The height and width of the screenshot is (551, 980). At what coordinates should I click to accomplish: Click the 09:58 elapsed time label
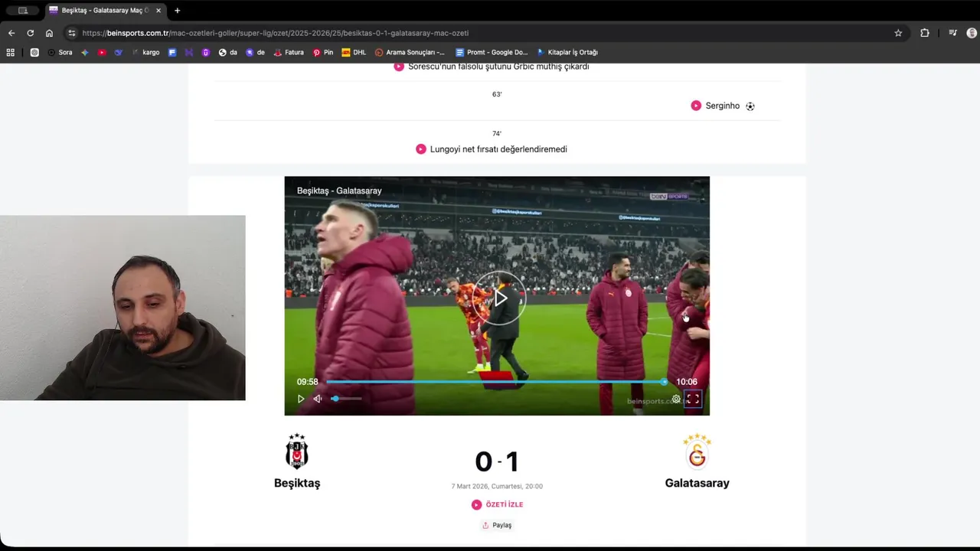[x=307, y=382]
